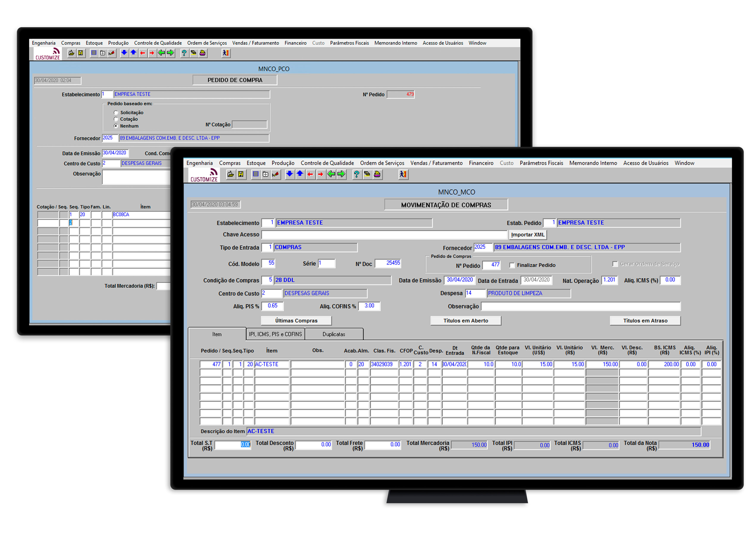Select the Solicitação radio button

click(116, 113)
